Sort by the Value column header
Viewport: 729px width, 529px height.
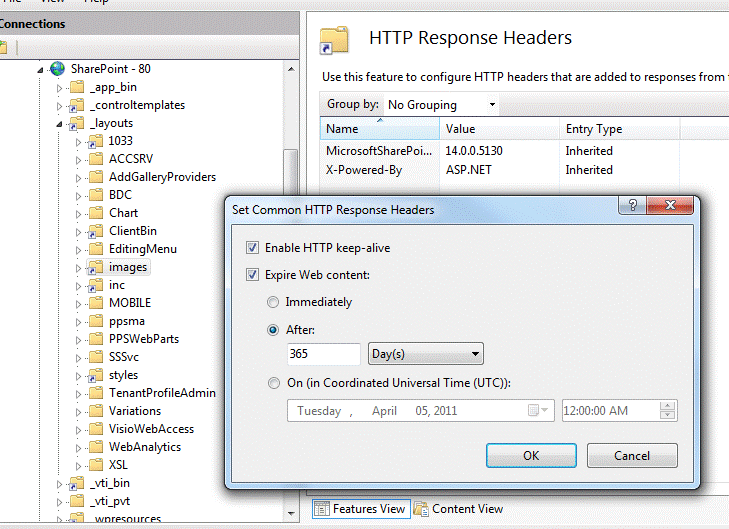pos(499,129)
